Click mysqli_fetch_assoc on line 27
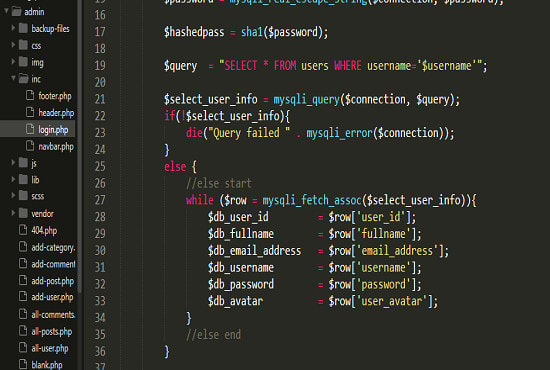Screen dimensions: 550x370 click(x=312, y=200)
